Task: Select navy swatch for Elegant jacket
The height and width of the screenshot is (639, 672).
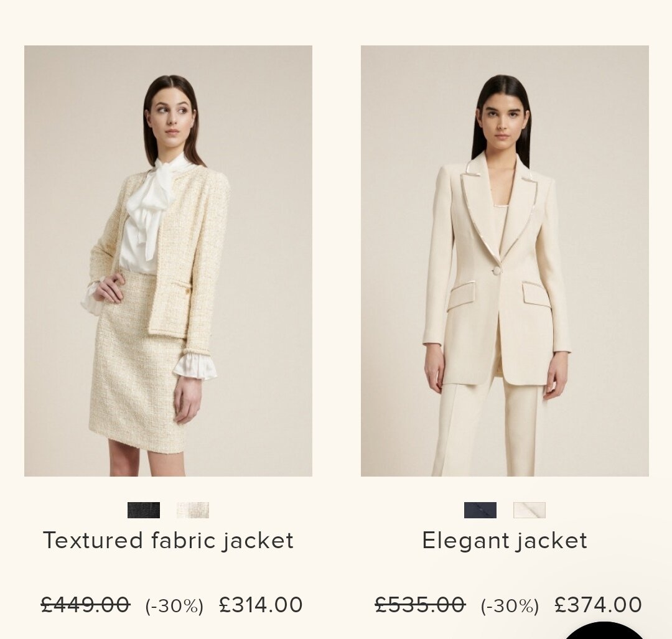Action: pos(480,510)
